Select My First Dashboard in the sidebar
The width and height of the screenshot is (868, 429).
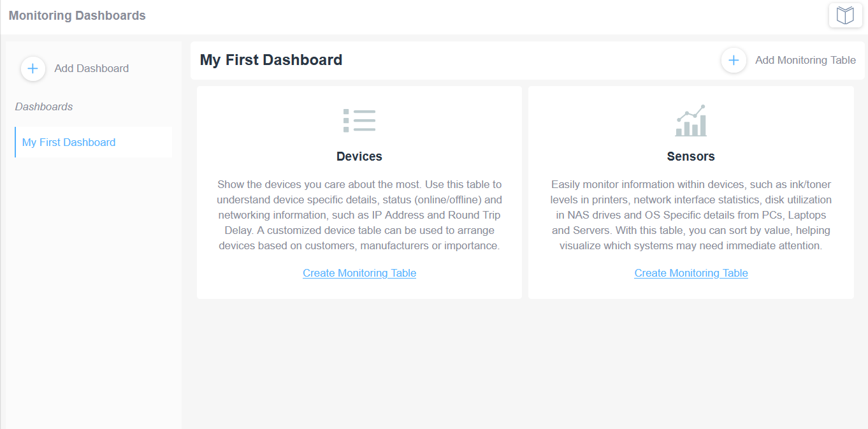[68, 142]
